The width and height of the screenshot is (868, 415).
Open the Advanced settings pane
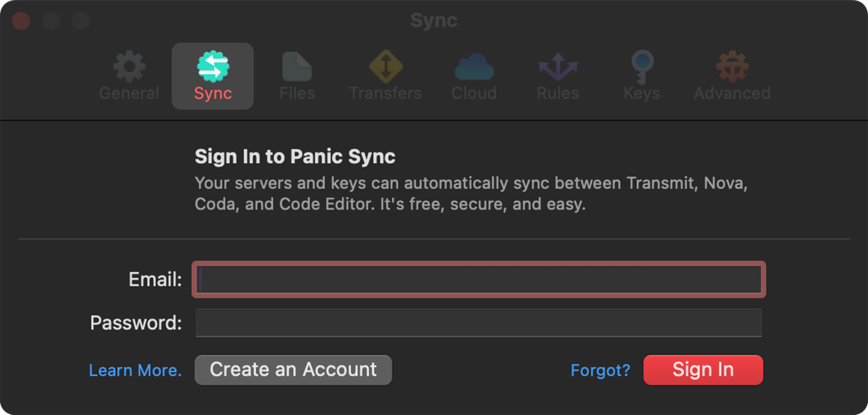click(732, 75)
